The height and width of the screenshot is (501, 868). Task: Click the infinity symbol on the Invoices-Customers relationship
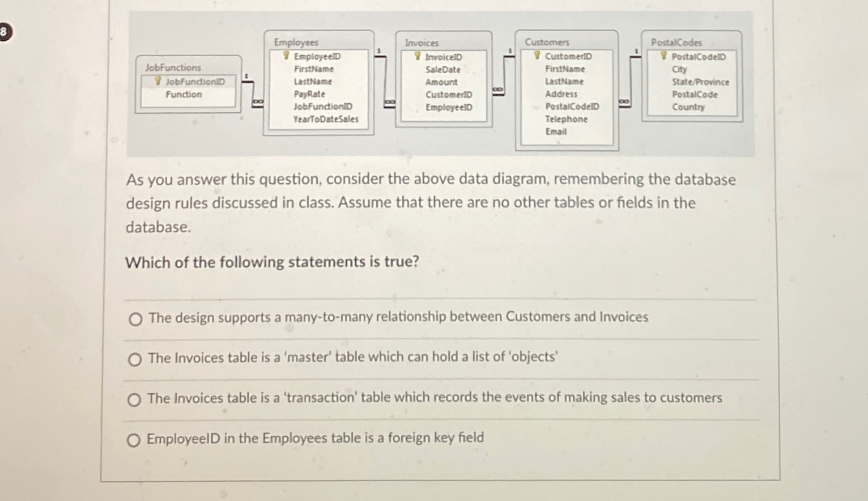tap(498, 88)
